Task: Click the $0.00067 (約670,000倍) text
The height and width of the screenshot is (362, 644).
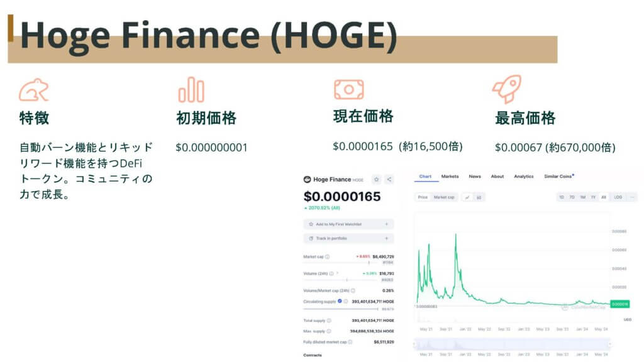Action: (x=555, y=147)
